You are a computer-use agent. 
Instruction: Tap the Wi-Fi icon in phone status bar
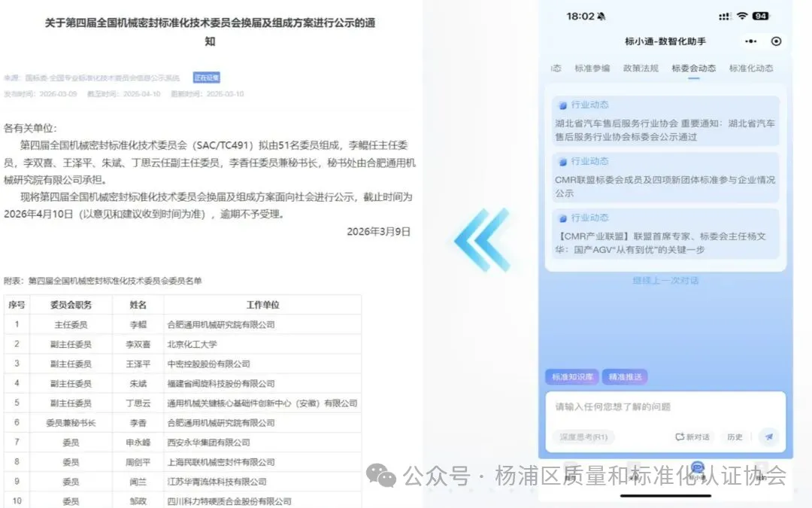742,16
